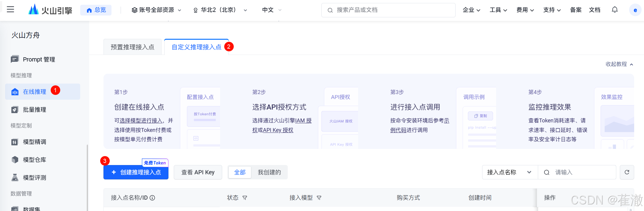Click the Prompt 管理 chat icon
The image size is (644, 211).
coord(15,59)
